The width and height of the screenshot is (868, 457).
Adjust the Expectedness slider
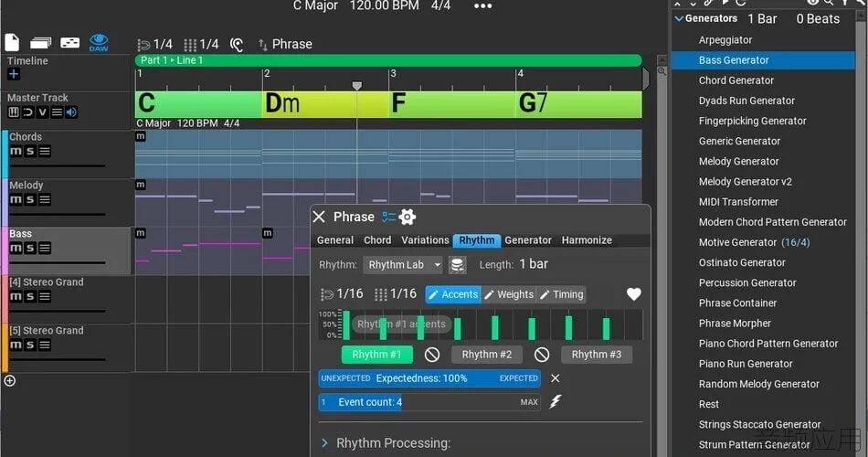(429, 378)
